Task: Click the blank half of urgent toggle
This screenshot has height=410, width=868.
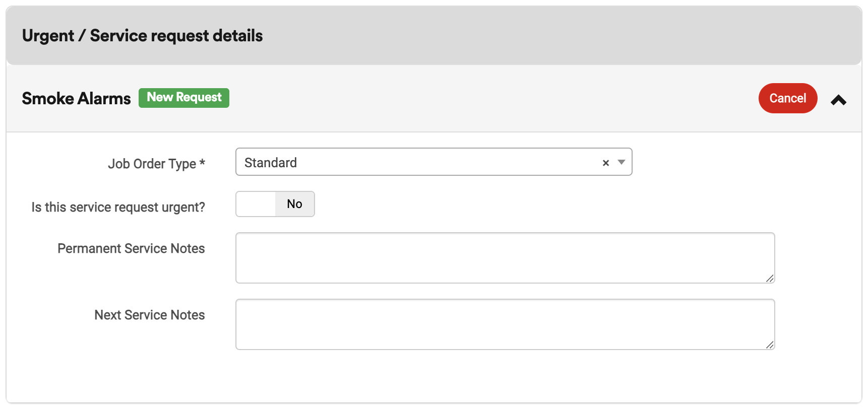Action: 256,204
